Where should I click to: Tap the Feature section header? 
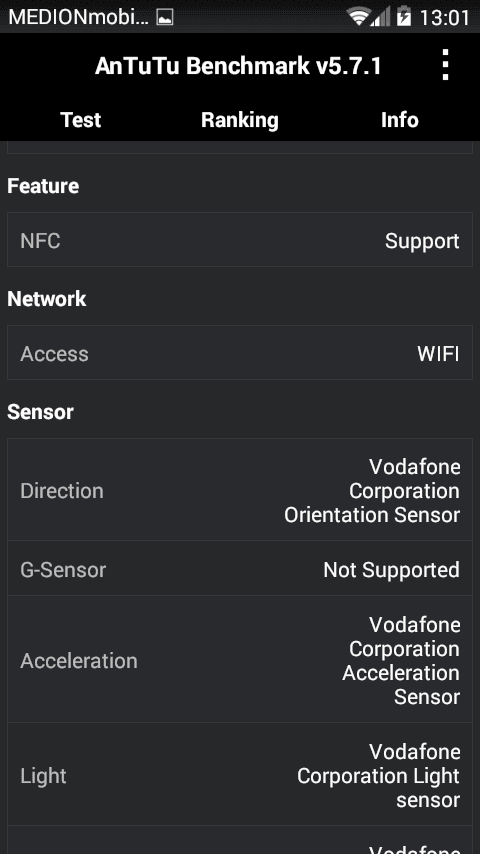43,186
